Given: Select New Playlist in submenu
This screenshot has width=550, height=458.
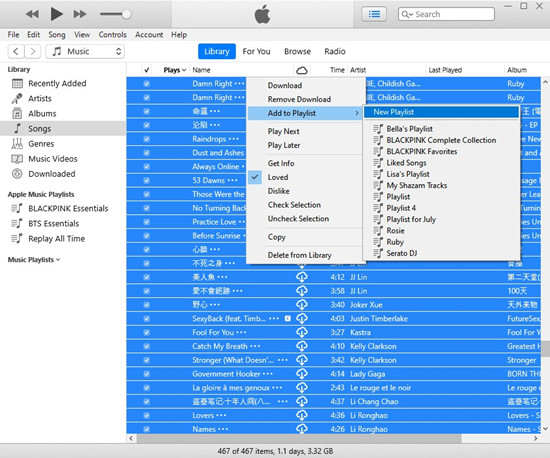Looking at the screenshot, I should [x=441, y=112].
